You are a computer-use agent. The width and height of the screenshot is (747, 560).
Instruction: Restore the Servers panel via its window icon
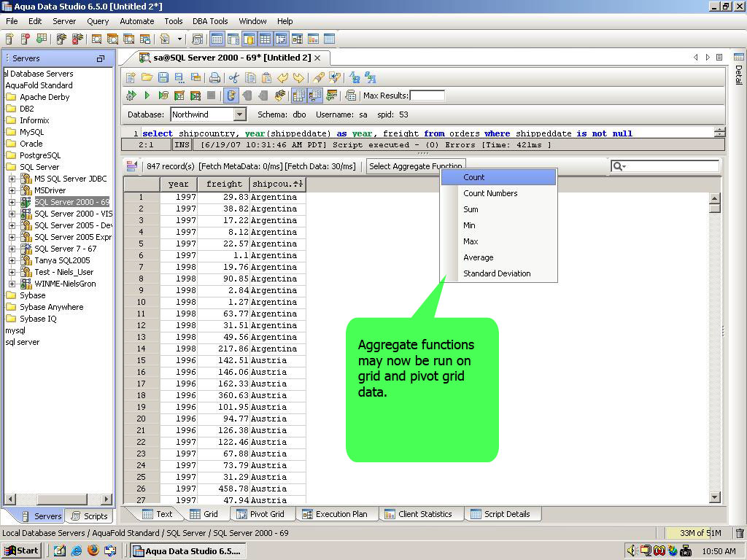[101, 58]
